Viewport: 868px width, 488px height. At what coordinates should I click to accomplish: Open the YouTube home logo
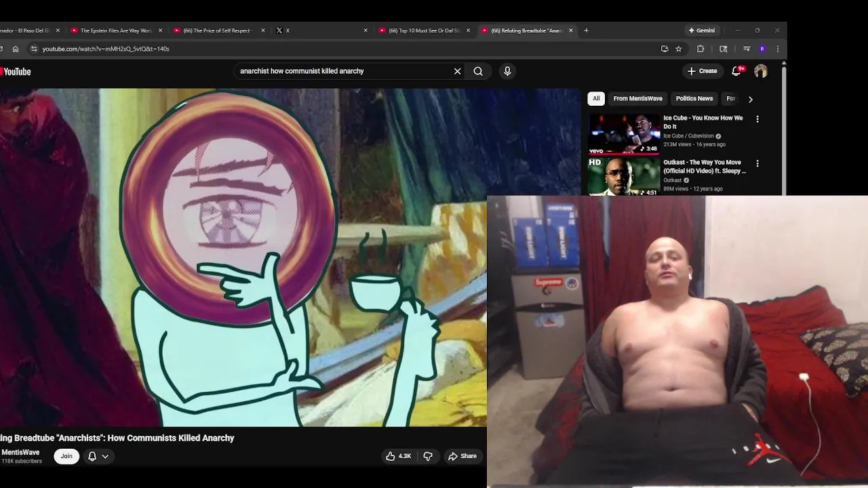pyautogui.click(x=16, y=71)
